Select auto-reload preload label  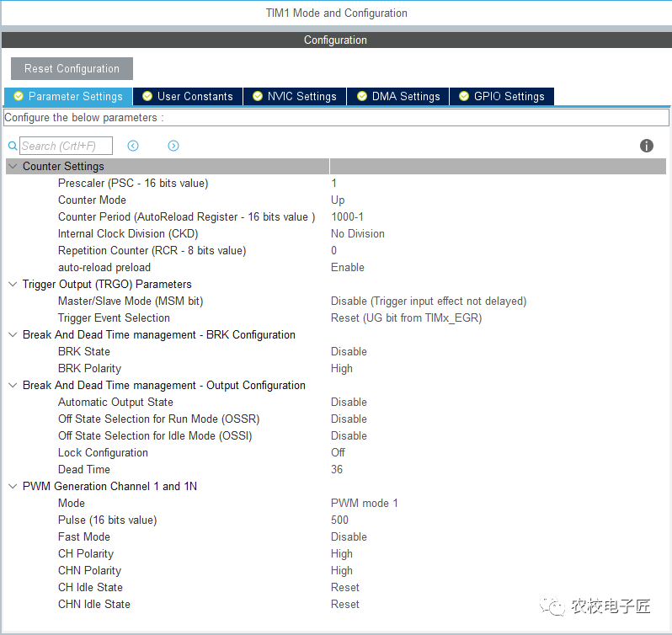point(104,267)
